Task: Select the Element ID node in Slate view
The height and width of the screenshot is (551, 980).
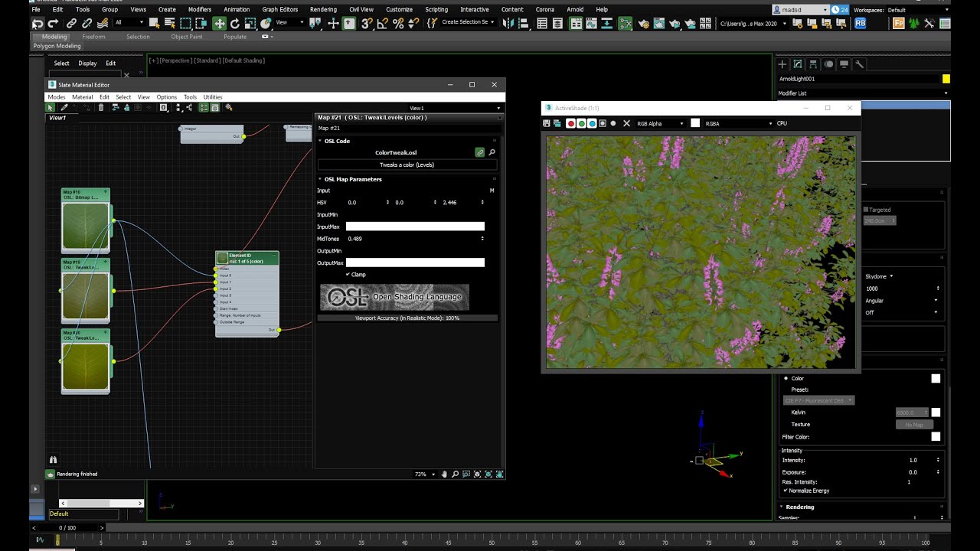Action: (247, 294)
